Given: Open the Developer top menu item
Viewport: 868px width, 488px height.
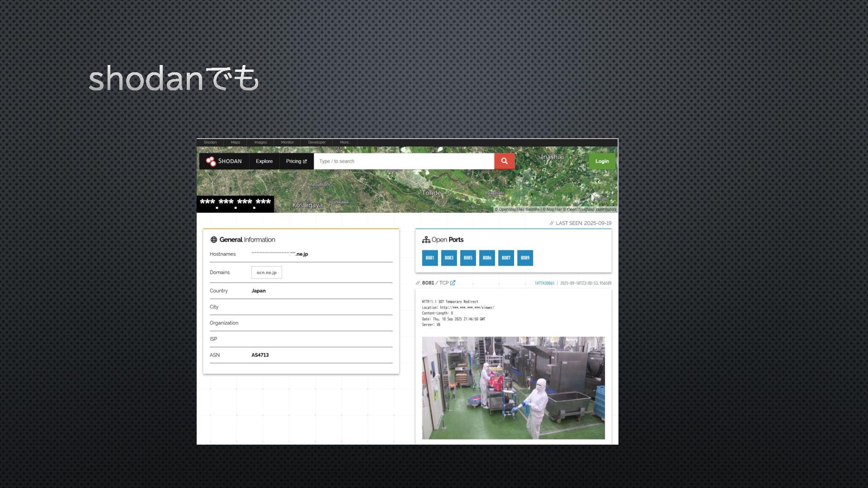Looking at the screenshot, I should (317, 142).
